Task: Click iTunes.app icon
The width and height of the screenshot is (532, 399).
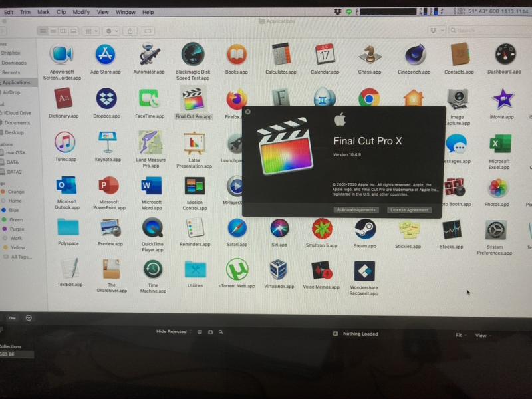Action: click(65, 142)
